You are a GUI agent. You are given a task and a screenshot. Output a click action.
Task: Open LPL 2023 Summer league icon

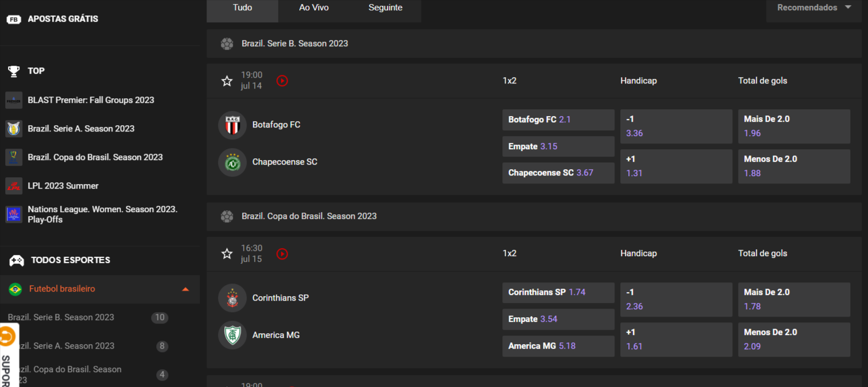point(14,186)
